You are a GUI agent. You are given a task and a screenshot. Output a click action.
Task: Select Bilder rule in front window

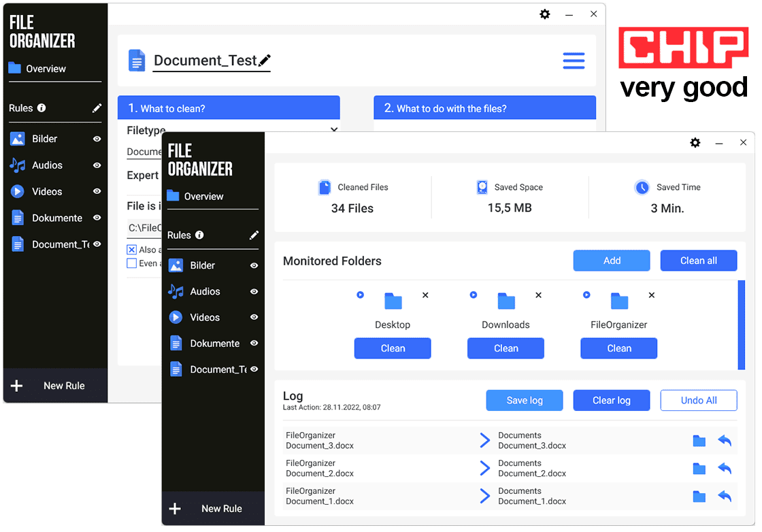pos(202,265)
